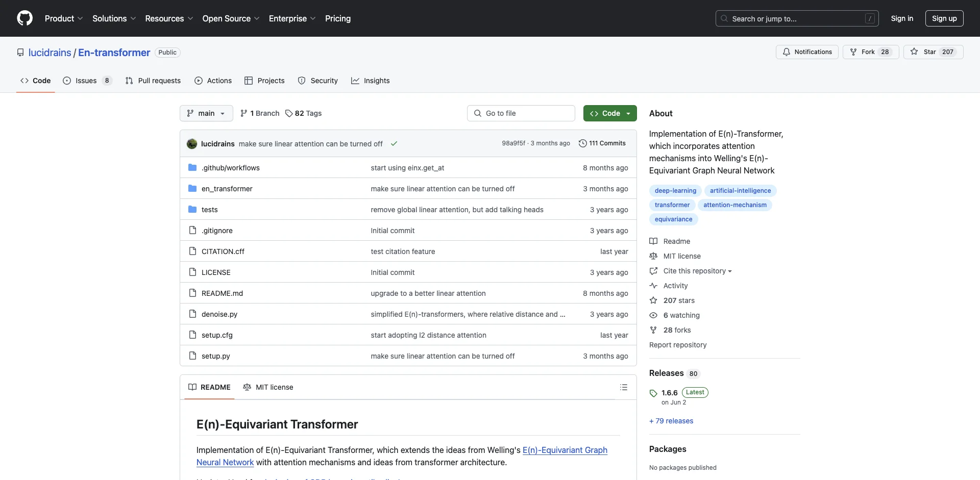The image size is (980, 480).
Task: Click the denoise.py file icon
Action: point(192,314)
